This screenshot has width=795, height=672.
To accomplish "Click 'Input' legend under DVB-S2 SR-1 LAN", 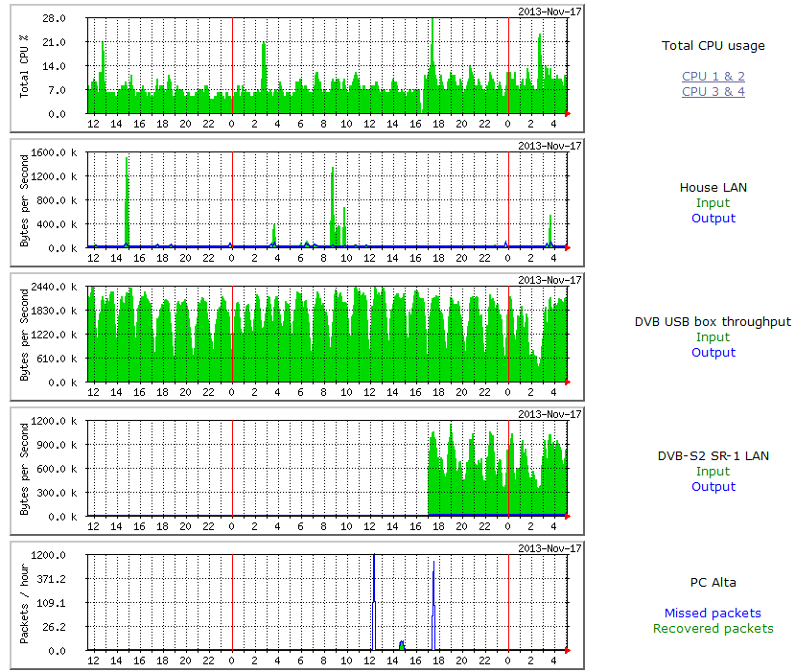I will click(713, 472).
